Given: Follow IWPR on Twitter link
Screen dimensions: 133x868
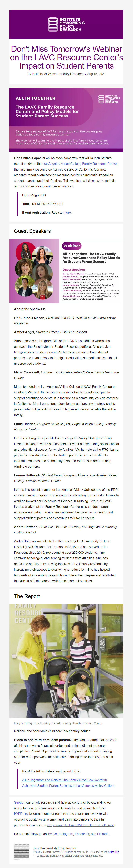Looking at the screenshot, I should coord(52,834).
